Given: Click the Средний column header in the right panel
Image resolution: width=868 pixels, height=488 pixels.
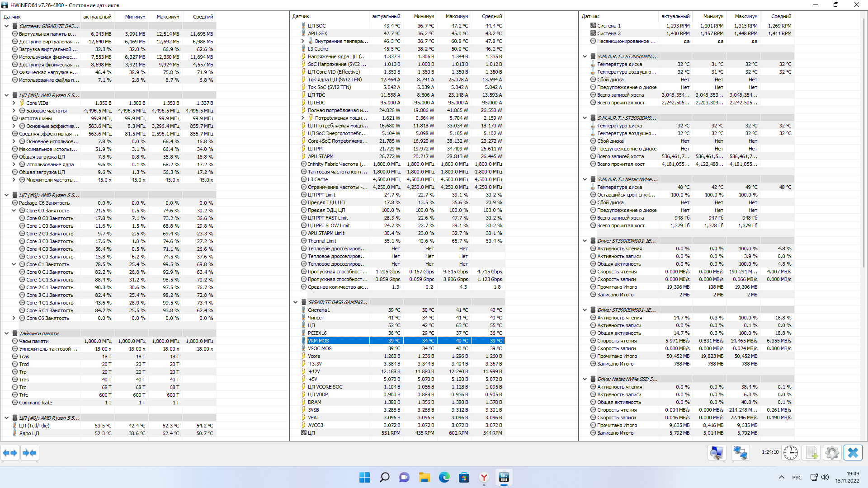Looking at the screenshot, I should [x=781, y=16].
